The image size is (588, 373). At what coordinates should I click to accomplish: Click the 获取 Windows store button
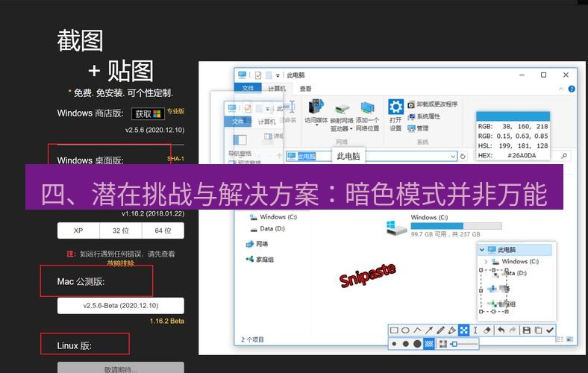[148, 114]
